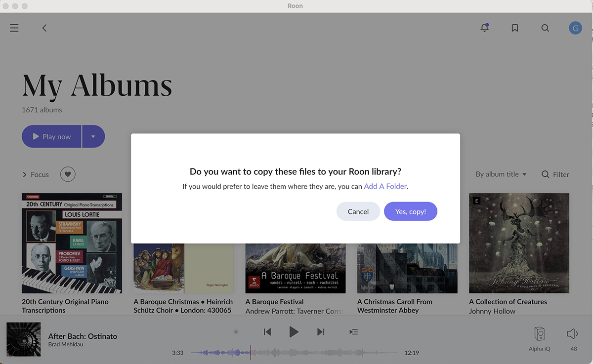The height and width of the screenshot is (364, 593).
Task: Click the total duration 12:19
Action: point(412,353)
